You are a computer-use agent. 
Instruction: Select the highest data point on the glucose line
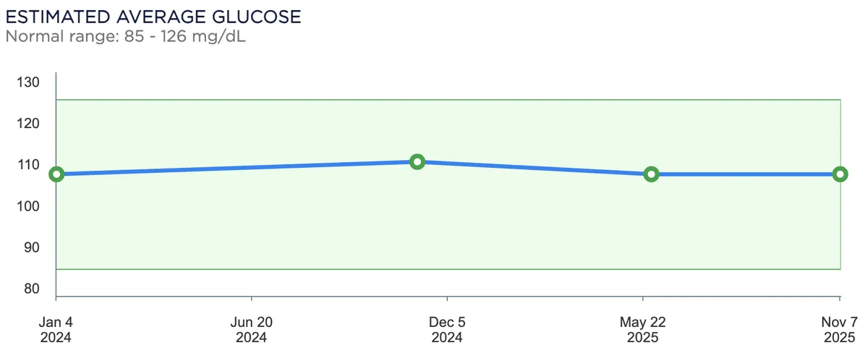click(x=417, y=161)
